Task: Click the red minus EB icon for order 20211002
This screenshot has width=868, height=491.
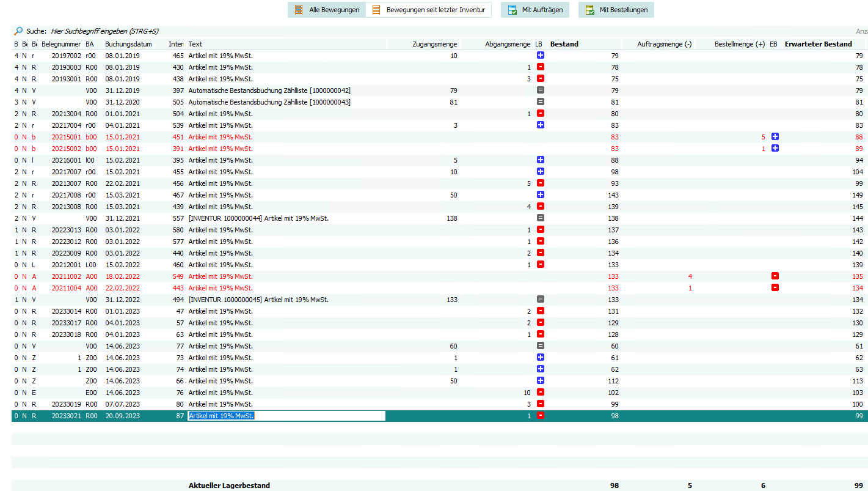Action: click(x=775, y=276)
